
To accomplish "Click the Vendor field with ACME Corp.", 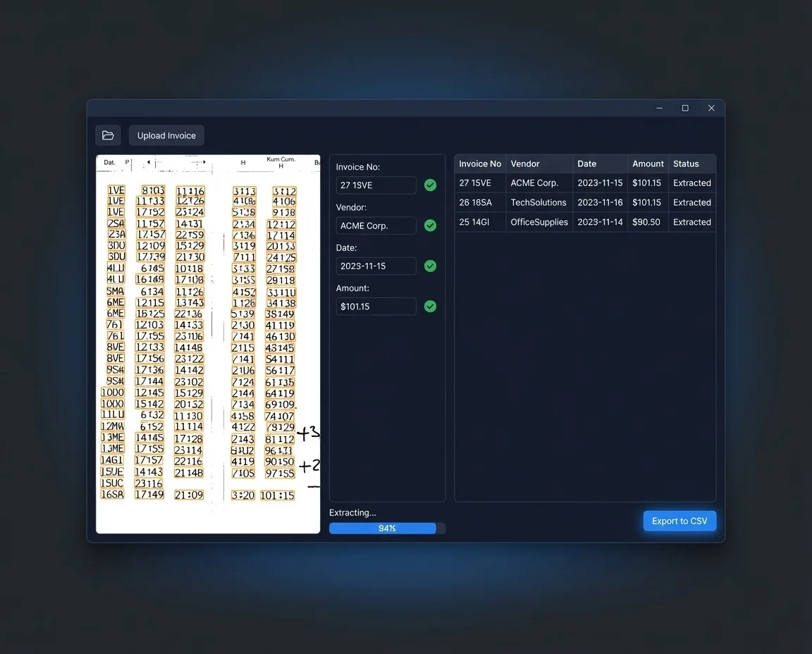I will [376, 226].
